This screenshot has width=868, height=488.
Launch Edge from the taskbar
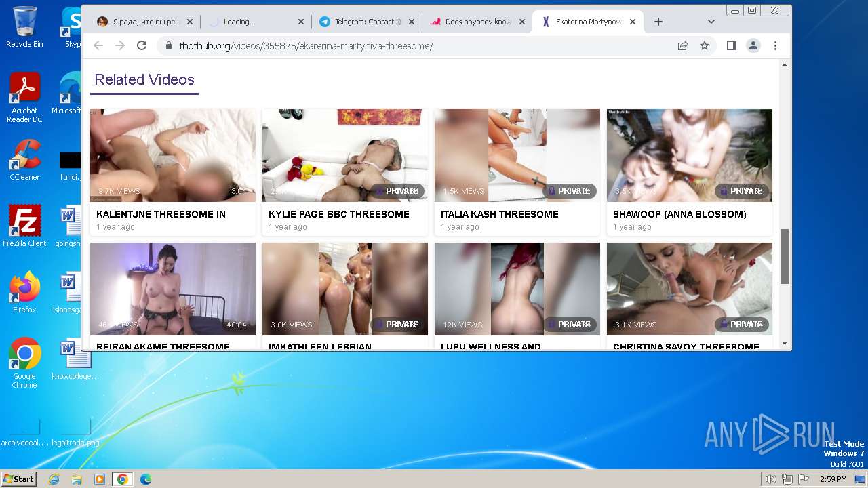coord(146,479)
